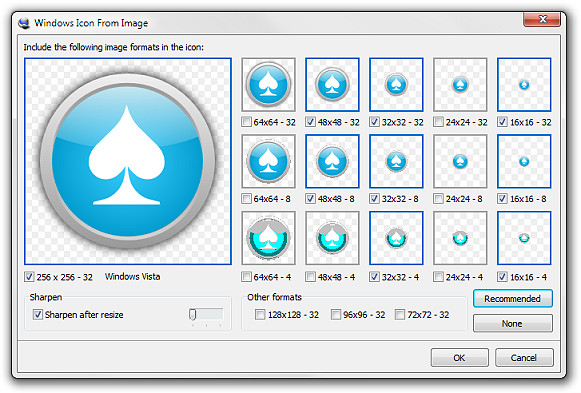Uncheck the 48x48 - 8 format
The image size is (581, 393).
point(310,199)
